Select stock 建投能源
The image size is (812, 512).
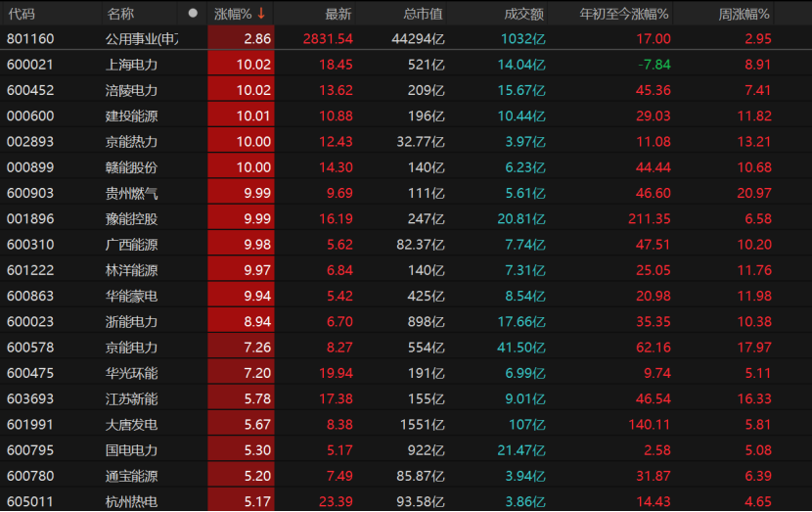131,116
